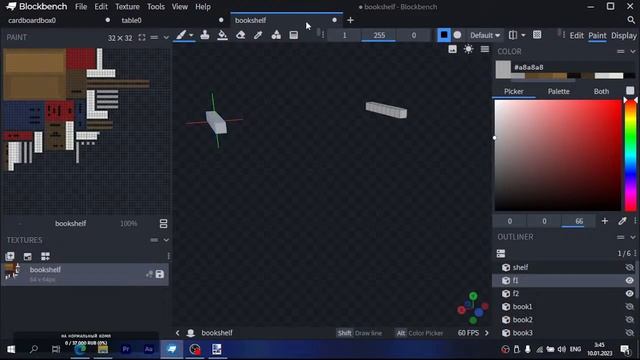Choose the square brush shape

point(444,35)
